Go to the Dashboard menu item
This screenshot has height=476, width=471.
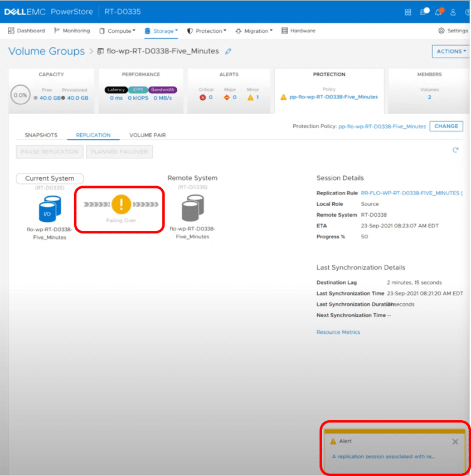26,31
